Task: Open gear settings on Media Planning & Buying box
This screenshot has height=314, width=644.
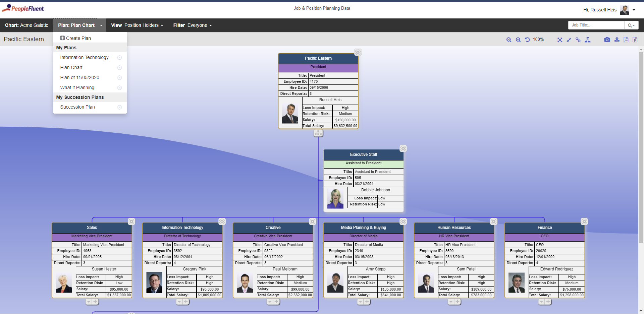Action: coord(403,222)
